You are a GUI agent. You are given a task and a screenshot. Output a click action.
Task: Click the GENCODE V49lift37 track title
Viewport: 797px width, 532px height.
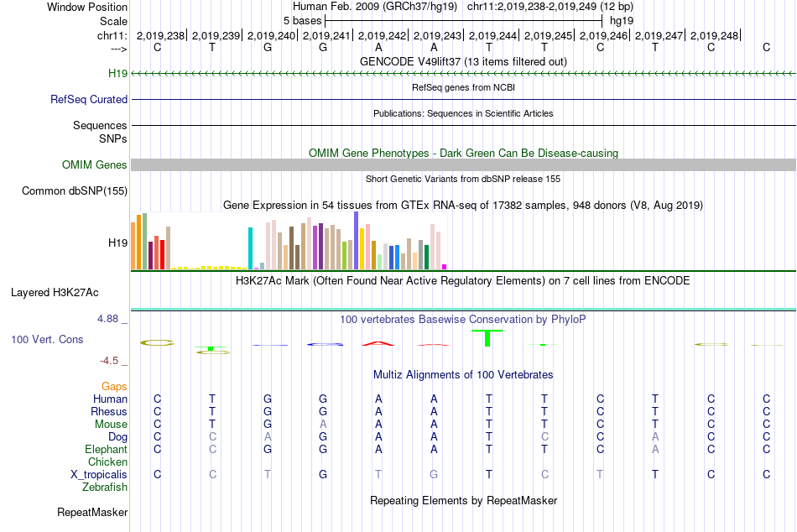point(463,61)
